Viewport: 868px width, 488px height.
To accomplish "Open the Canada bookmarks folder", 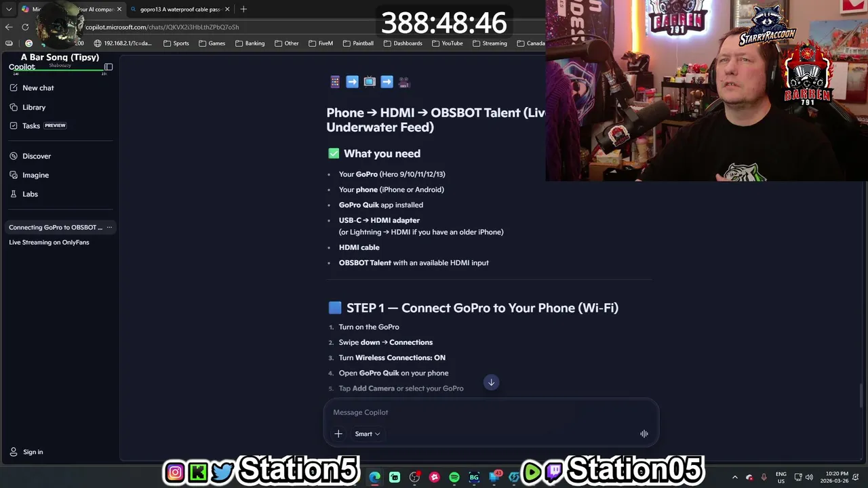I will (x=530, y=43).
